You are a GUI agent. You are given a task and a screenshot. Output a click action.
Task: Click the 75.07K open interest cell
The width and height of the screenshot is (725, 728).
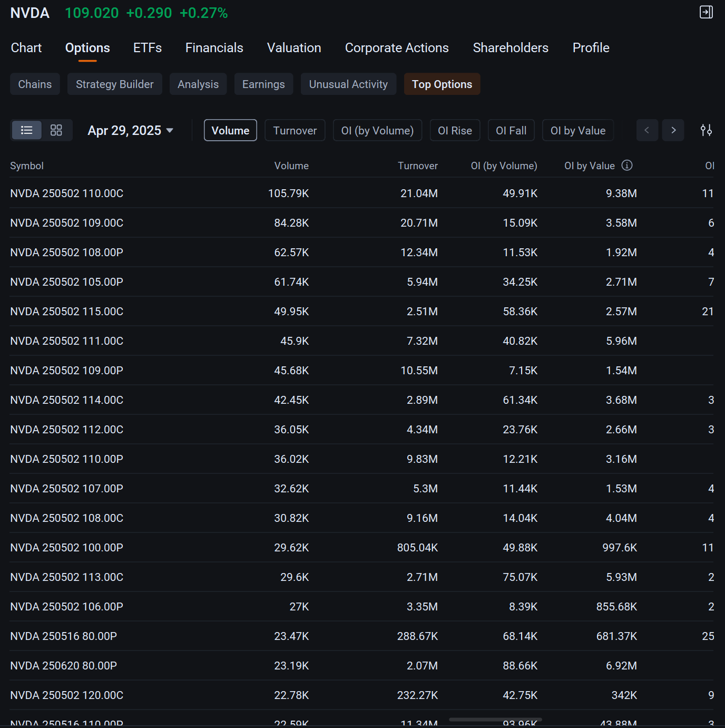pyautogui.click(x=520, y=577)
